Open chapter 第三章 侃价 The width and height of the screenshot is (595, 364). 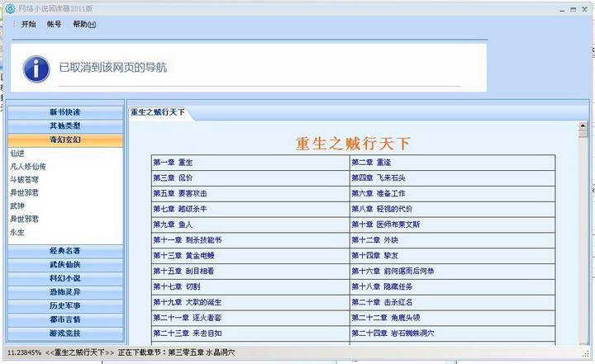(173, 177)
